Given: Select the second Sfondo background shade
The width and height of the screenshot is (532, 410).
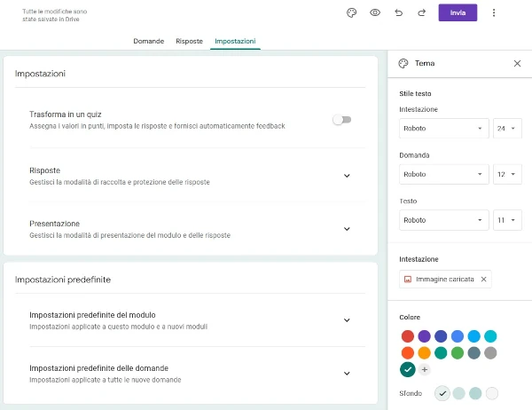Looking at the screenshot, I should coord(458,393).
